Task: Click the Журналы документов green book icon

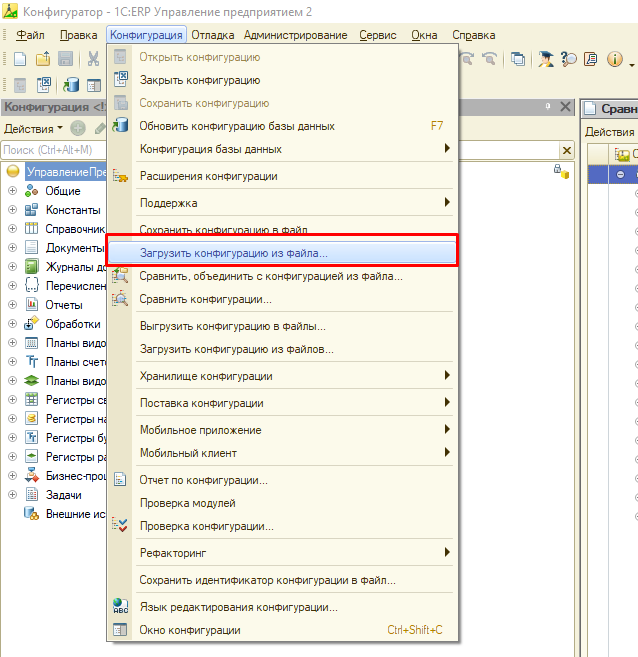Action: tap(31, 266)
